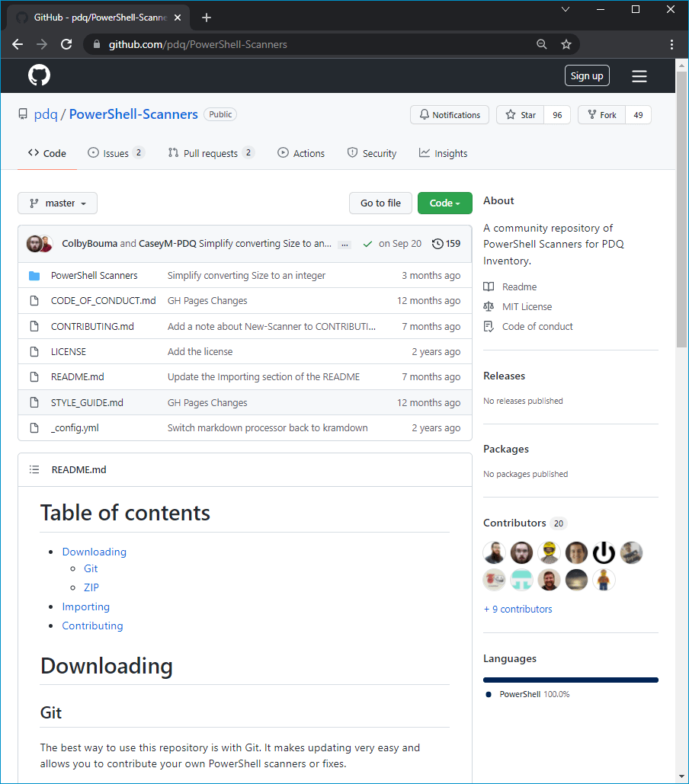Click the commit authors' avatar pair
Viewport: 689px width, 784px height.
pos(40,244)
